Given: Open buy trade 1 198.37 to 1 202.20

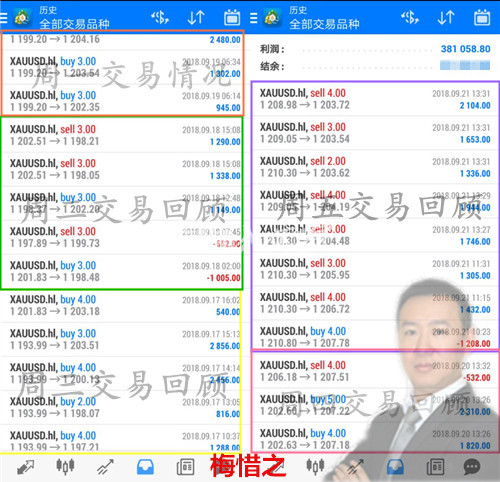Looking at the screenshot, I should point(122,203).
